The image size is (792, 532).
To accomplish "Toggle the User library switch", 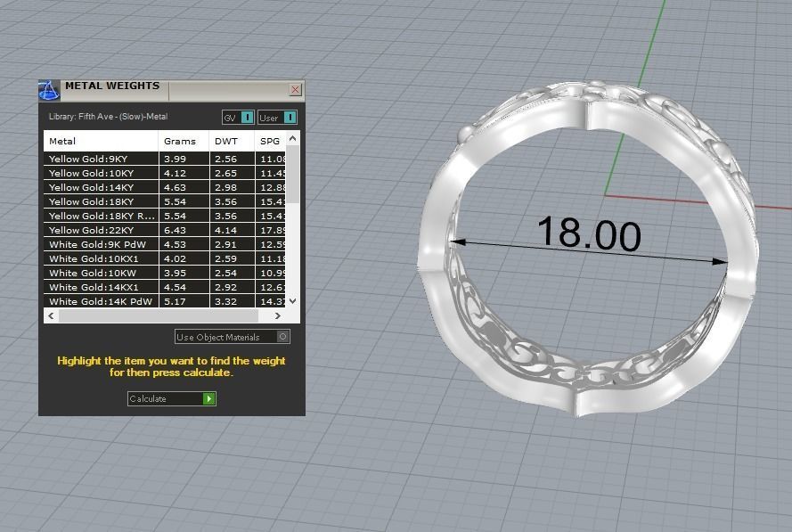I will point(277,118).
